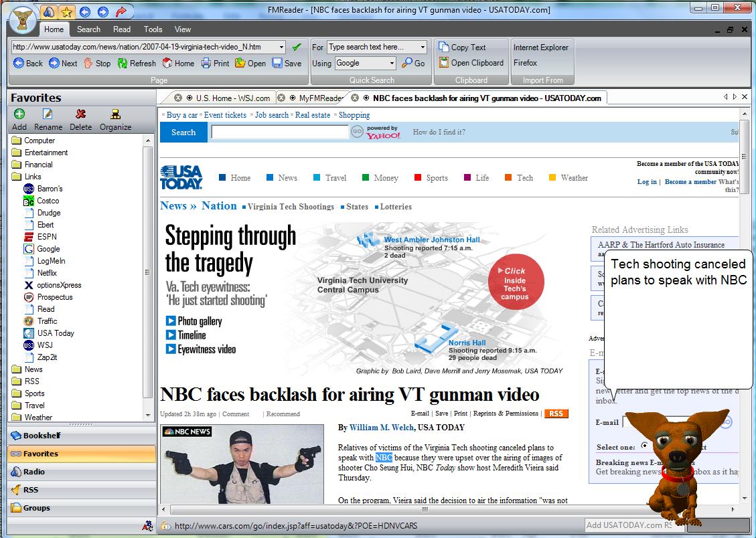Switch to the Bookshelf pane

(82, 436)
